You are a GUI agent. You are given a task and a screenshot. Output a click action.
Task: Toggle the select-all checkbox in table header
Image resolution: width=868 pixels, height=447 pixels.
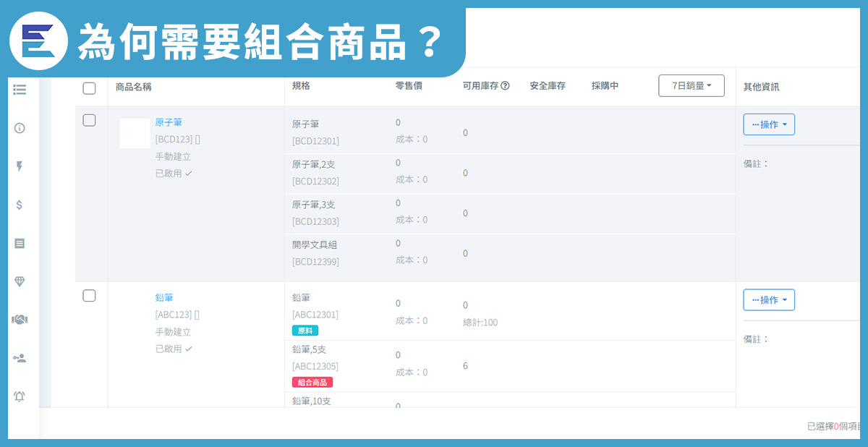89,88
